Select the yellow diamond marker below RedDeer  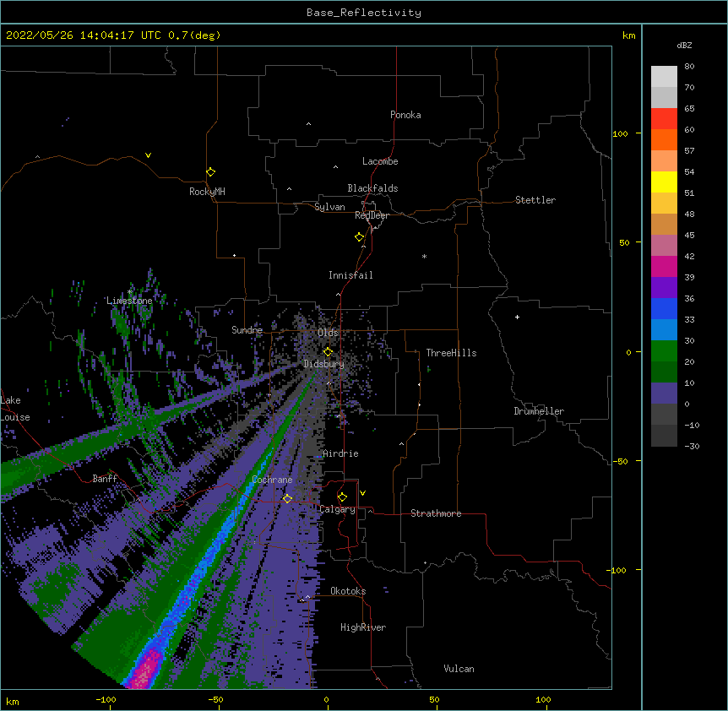click(360, 236)
